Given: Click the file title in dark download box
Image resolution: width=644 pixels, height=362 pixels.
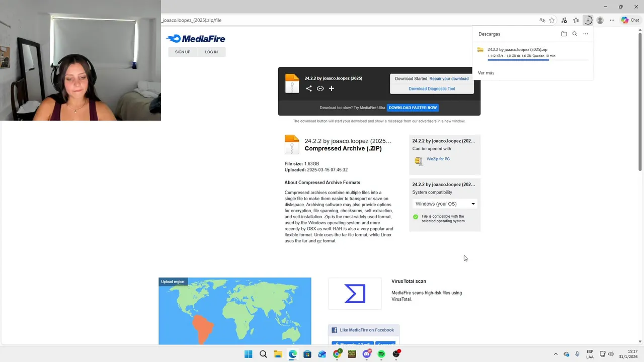Looking at the screenshot, I should 333,78.
